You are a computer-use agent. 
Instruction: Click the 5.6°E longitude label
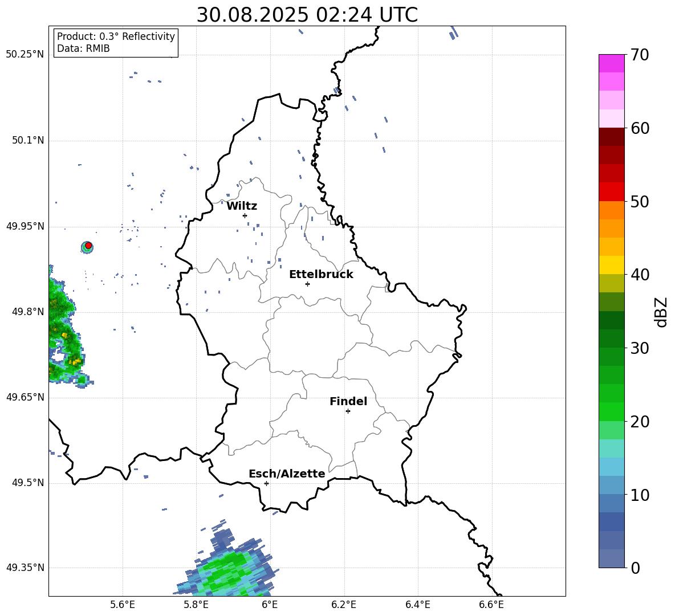point(123,605)
